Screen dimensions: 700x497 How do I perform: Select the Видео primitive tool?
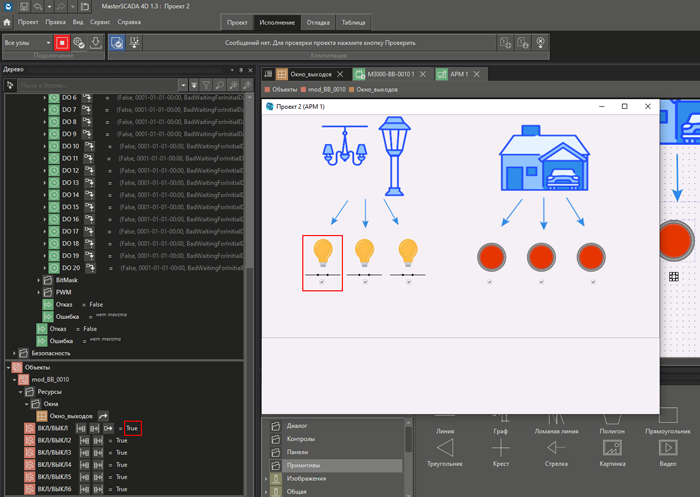(668, 453)
